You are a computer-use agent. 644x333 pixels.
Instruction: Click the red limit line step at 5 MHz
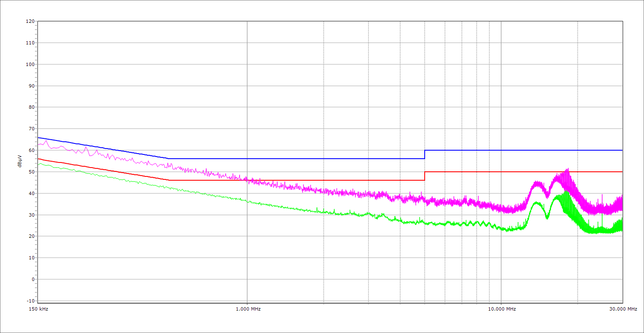(x=425, y=176)
